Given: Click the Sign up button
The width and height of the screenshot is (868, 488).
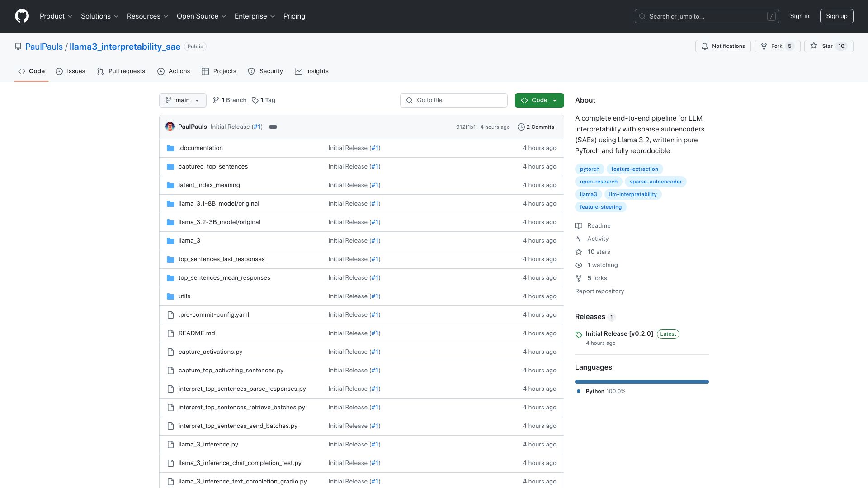Looking at the screenshot, I should tap(837, 16).
